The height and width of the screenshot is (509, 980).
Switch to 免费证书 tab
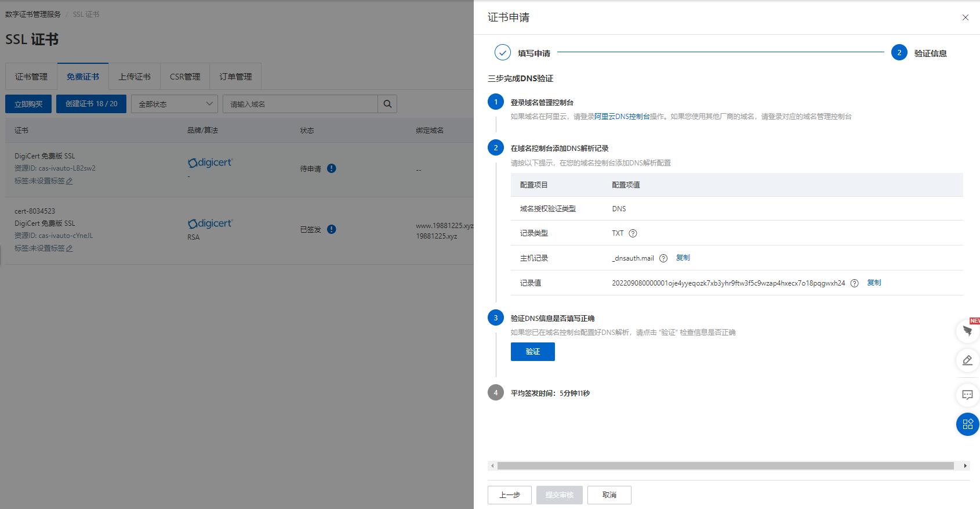pos(83,77)
